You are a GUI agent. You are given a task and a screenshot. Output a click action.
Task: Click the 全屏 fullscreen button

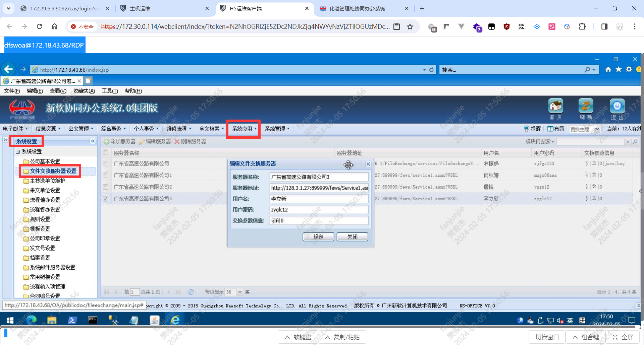pyautogui.click(x=623, y=337)
